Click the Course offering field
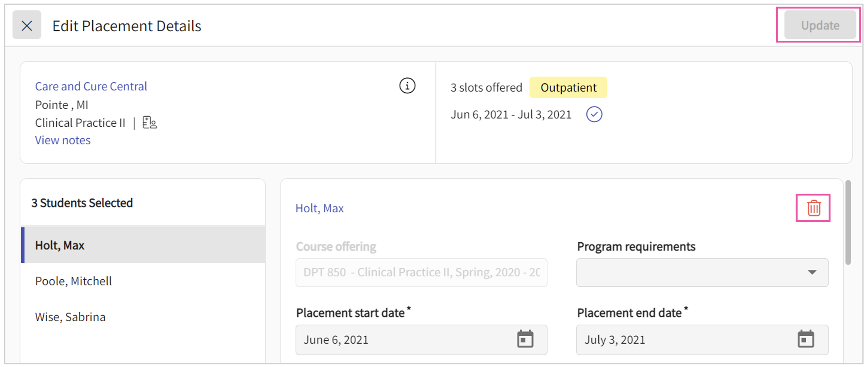This screenshot has width=868, height=367. (x=421, y=272)
